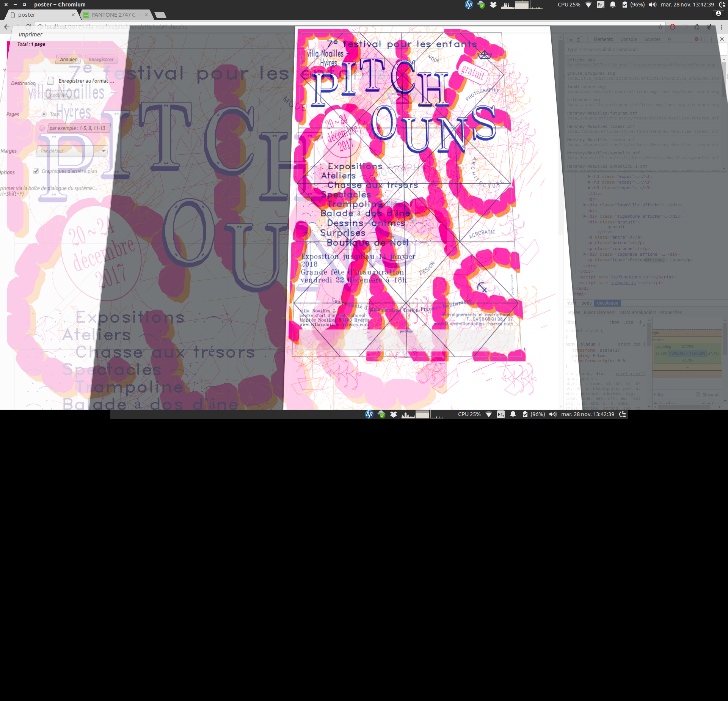The image size is (728, 701).
Task: Select the custom page range radio button
Action: coord(42,128)
